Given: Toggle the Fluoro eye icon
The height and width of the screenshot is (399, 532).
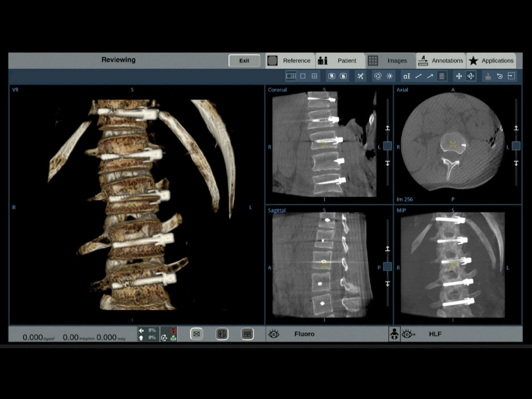Looking at the screenshot, I should point(274,334).
